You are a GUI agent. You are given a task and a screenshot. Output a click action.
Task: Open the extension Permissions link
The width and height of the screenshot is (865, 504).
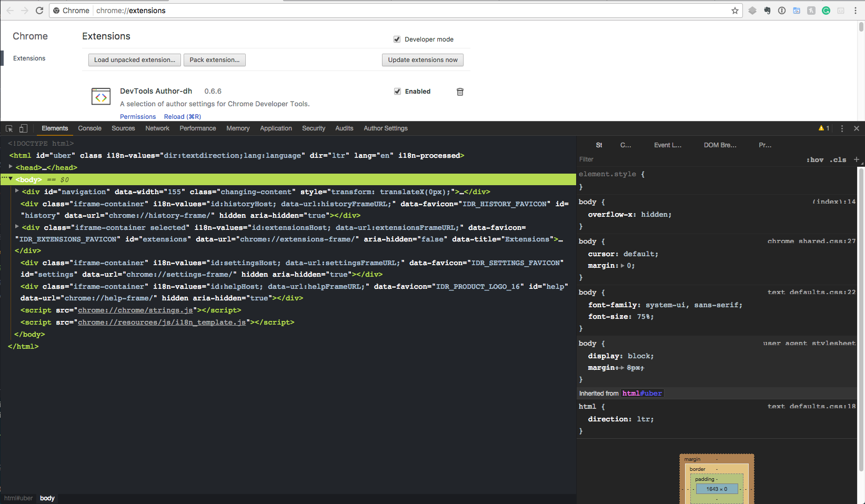[138, 117]
